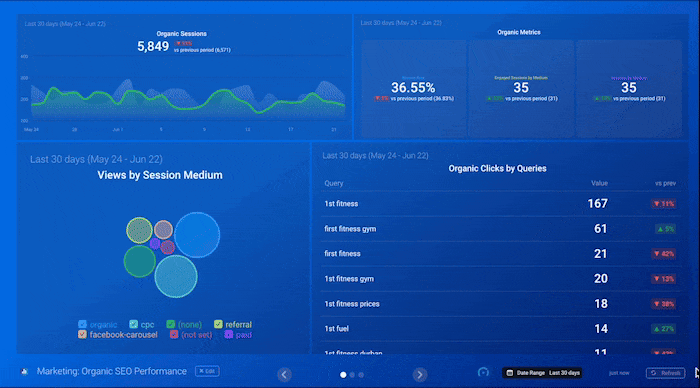The height and width of the screenshot is (388, 700).
Task: Click the Value column header
Action: [599, 183]
